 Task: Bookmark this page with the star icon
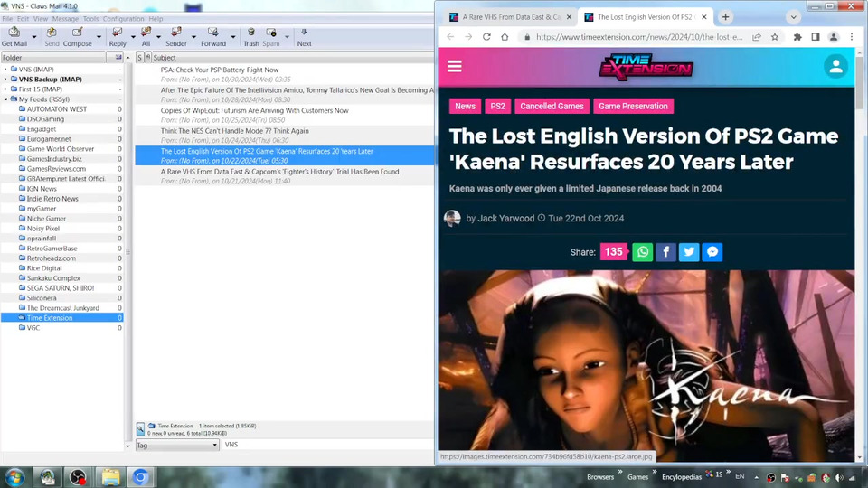coord(775,36)
